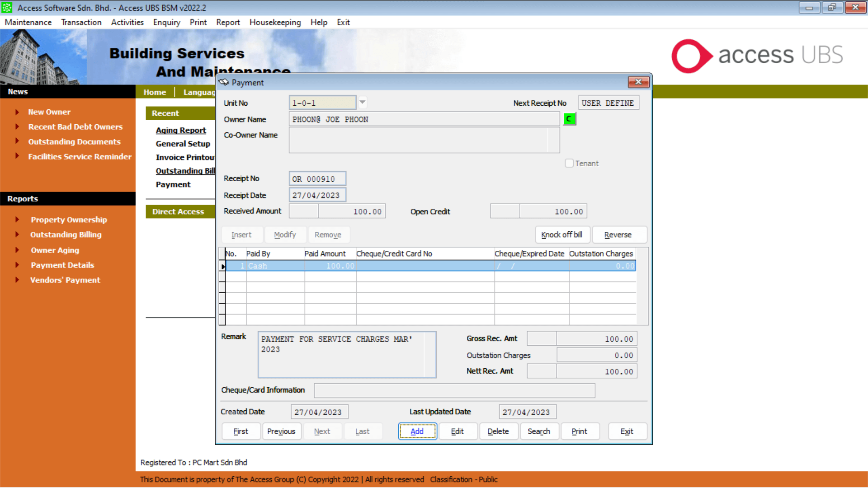Screen dimensions: 868x488
Task: Click the arrow icon next to Property Ownership
Action: pos(17,220)
